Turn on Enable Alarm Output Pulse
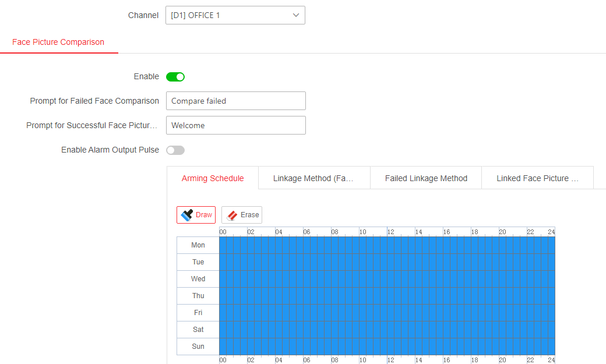606x364 pixels. tap(175, 150)
